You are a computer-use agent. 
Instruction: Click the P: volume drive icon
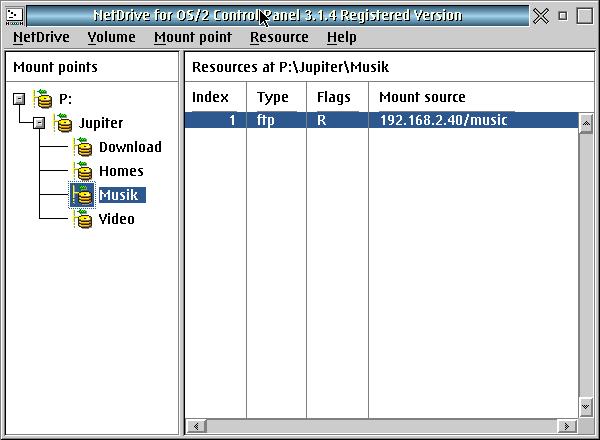[x=43, y=99]
